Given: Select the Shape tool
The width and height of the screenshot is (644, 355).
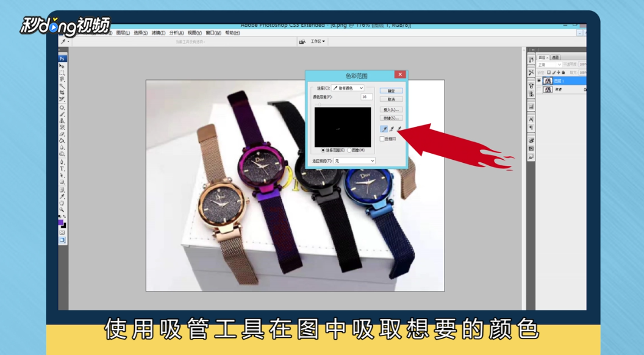Looking at the screenshot, I should (62, 182).
